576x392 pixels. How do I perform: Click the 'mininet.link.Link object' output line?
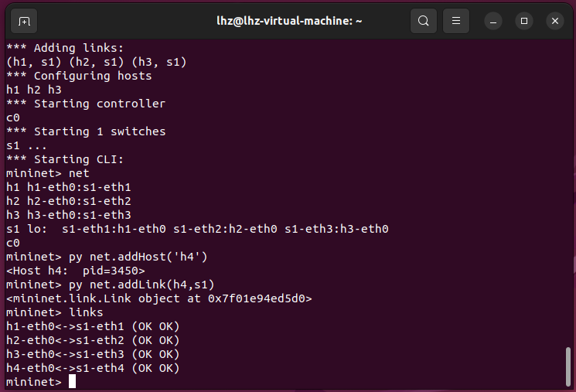(x=158, y=298)
